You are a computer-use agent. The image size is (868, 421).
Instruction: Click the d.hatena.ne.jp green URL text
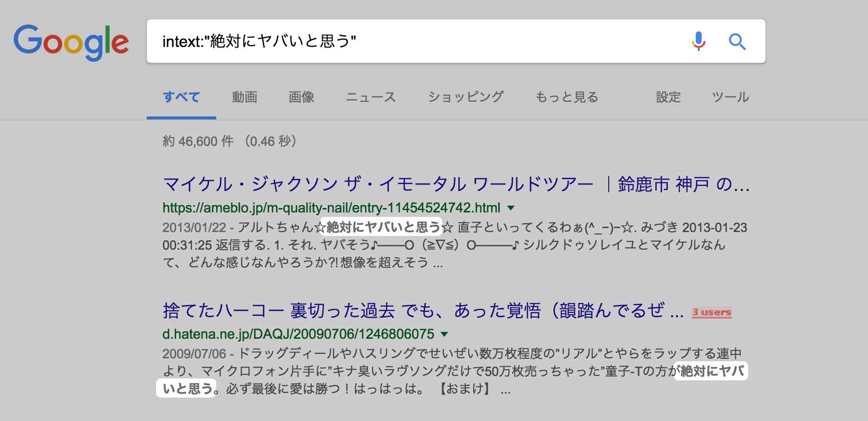298,334
